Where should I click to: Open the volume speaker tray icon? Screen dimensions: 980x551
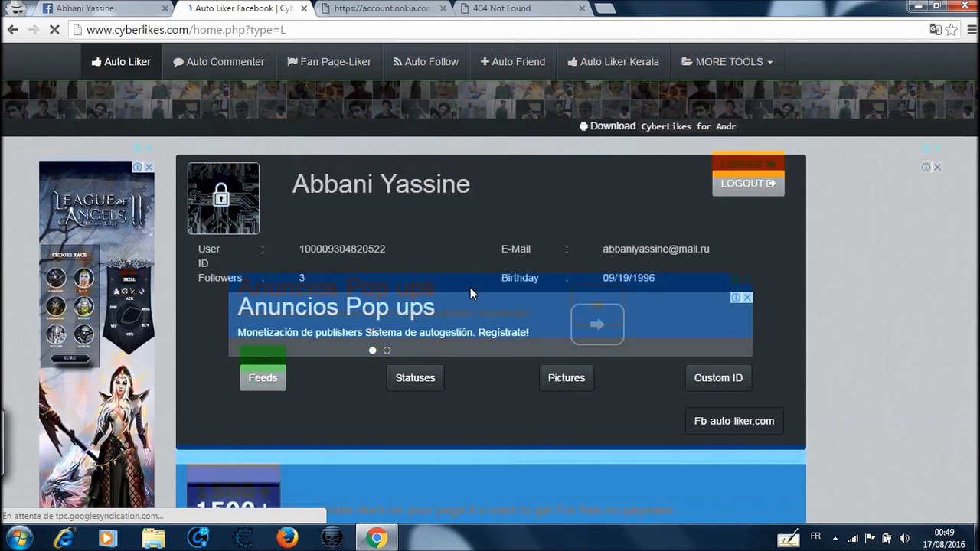click(904, 538)
